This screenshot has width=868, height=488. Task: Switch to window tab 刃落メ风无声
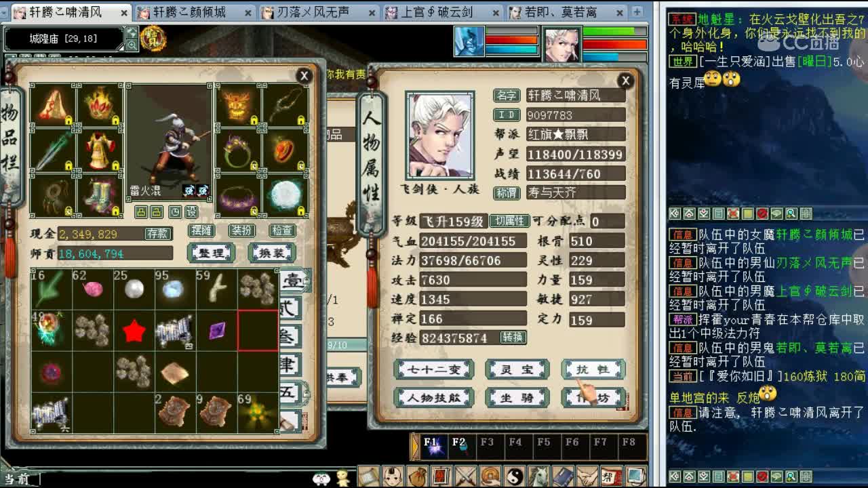(x=319, y=12)
